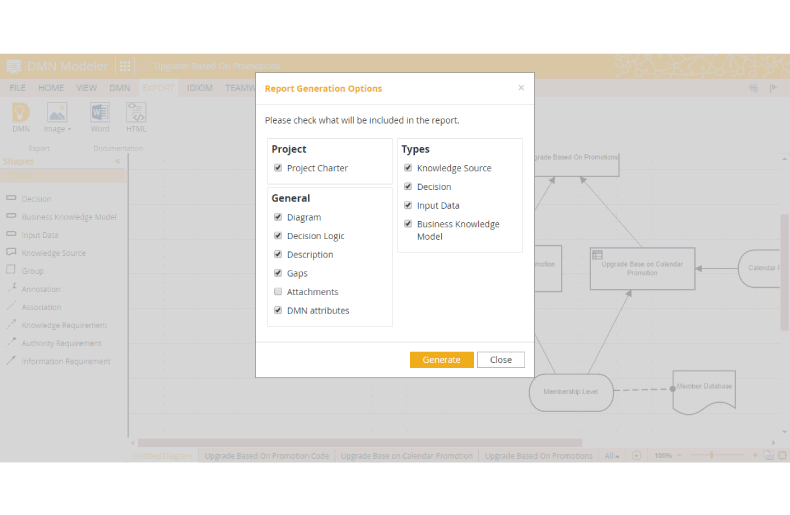
Task: Click the zoom slider in status bar
Action: 711,456
